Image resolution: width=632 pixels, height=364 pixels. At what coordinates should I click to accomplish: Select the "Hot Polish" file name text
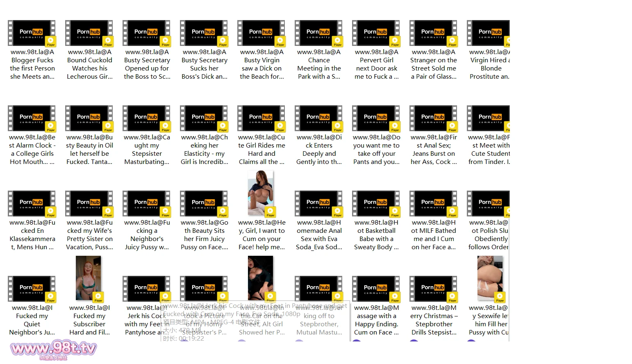click(489, 235)
